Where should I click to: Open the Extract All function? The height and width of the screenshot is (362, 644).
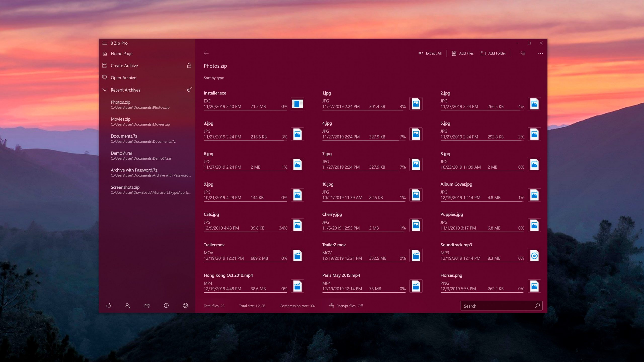(430, 53)
